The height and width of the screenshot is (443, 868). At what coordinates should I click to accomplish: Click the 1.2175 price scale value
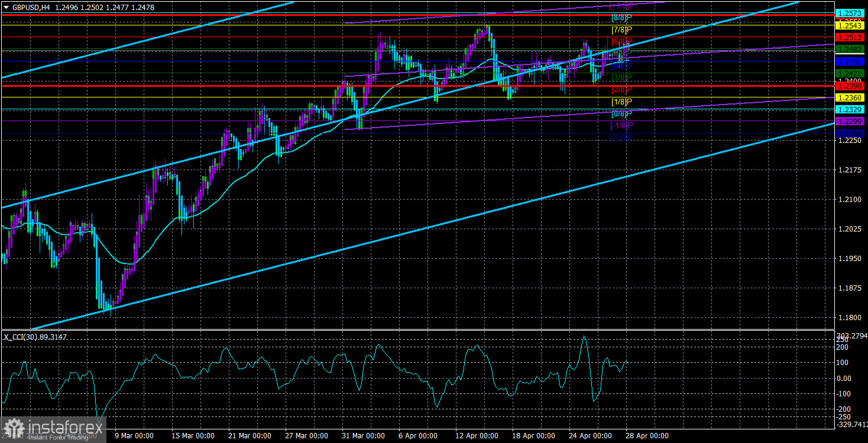click(x=849, y=170)
